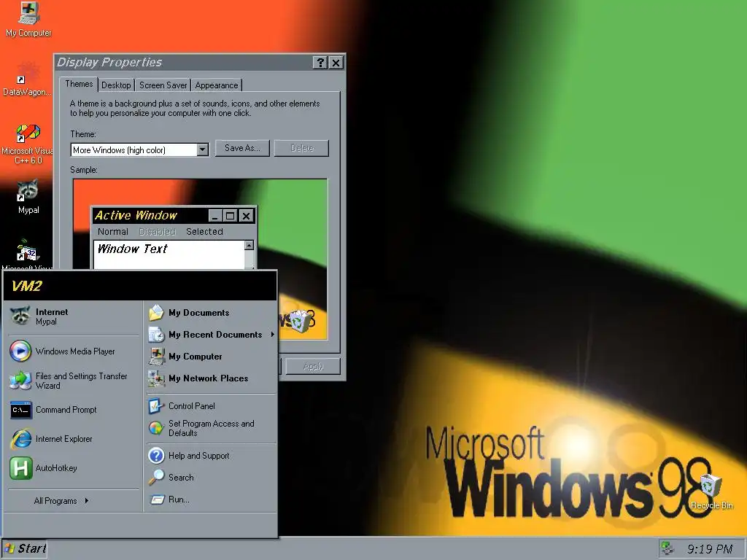
Task: Select Internet Mypal menu entry
Action: pyautogui.click(x=74, y=316)
